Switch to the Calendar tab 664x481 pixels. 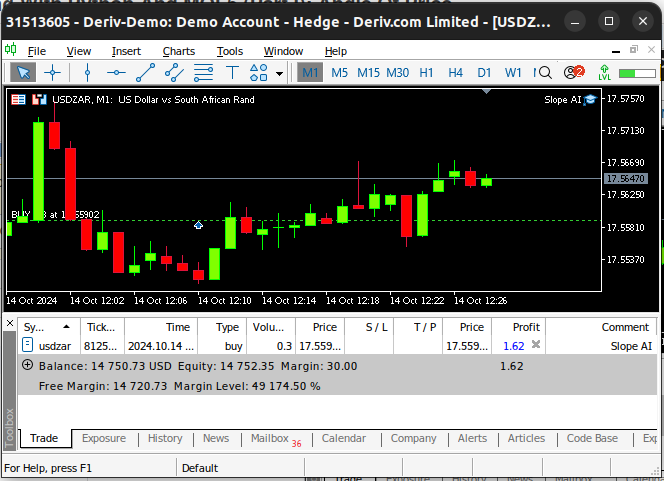coord(343,438)
